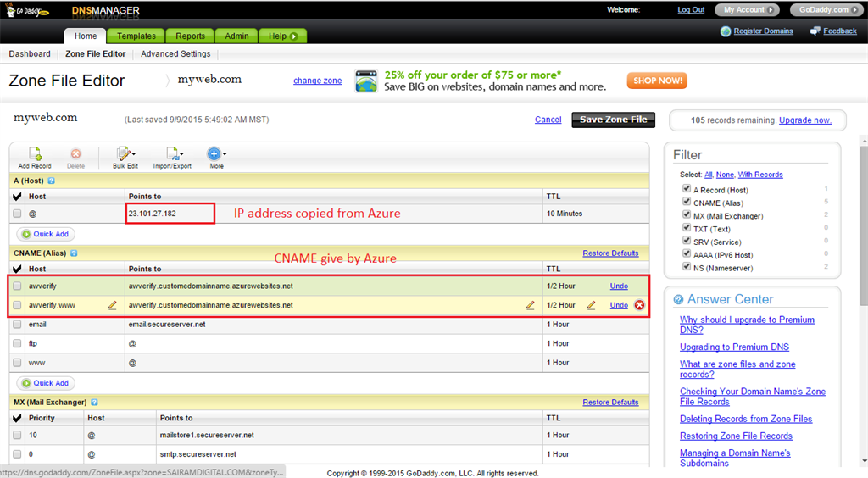Edit TTL pencil in awverify.www row
This screenshot has height=478, width=868.
tap(591, 305)
